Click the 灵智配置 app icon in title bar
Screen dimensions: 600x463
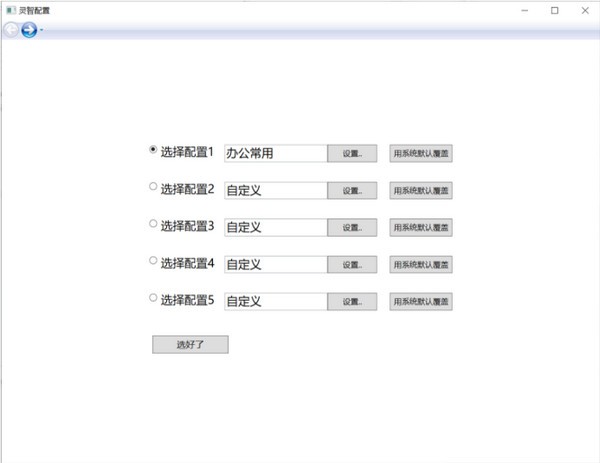click(10, 10)
